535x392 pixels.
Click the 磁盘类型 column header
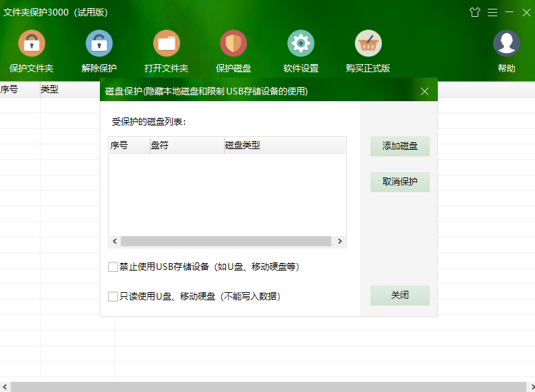click(x=283, y=145)
